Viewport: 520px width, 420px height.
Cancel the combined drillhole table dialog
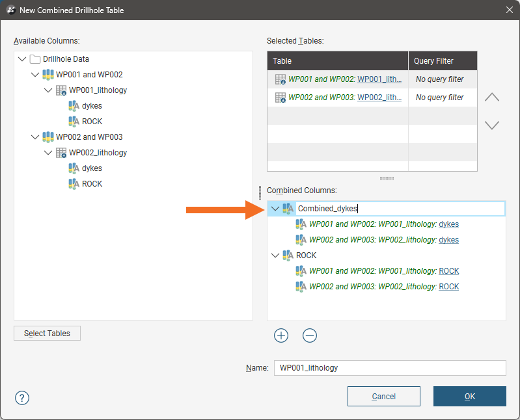pyautogui.click(x=383, y=396)
